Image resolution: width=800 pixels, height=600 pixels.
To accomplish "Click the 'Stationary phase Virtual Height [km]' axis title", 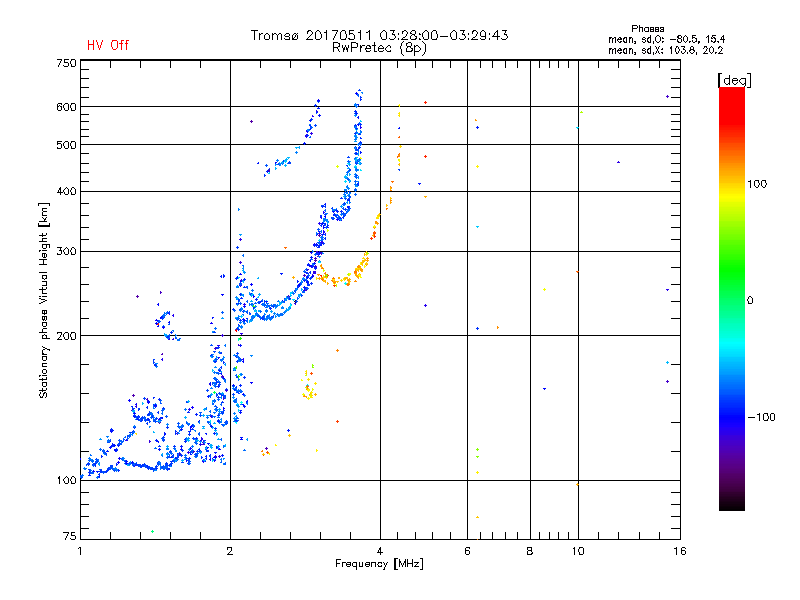I will pos(44,300).
